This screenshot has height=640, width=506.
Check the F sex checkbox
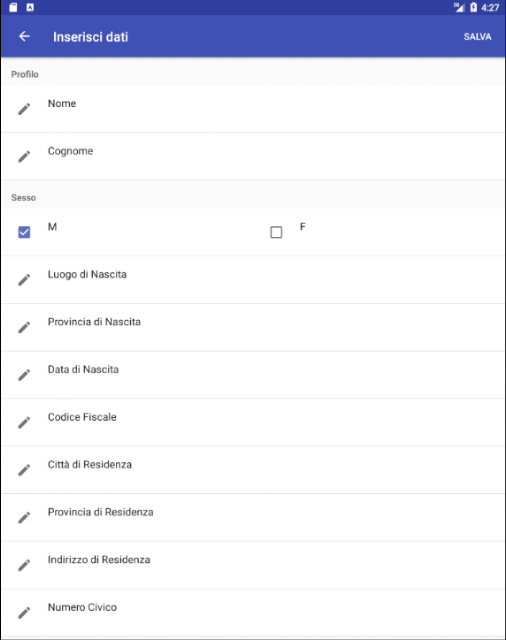[276, 232]
